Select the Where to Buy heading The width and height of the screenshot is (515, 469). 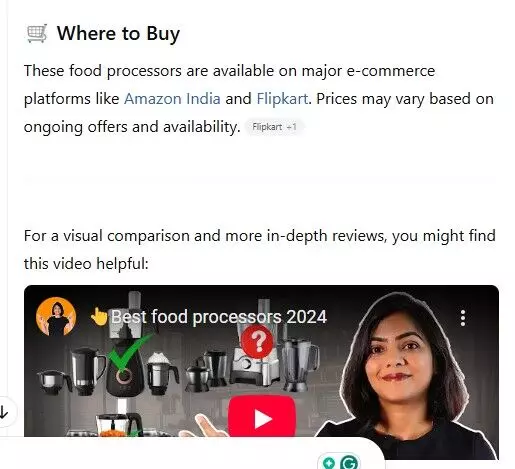[x=118, y=33]
